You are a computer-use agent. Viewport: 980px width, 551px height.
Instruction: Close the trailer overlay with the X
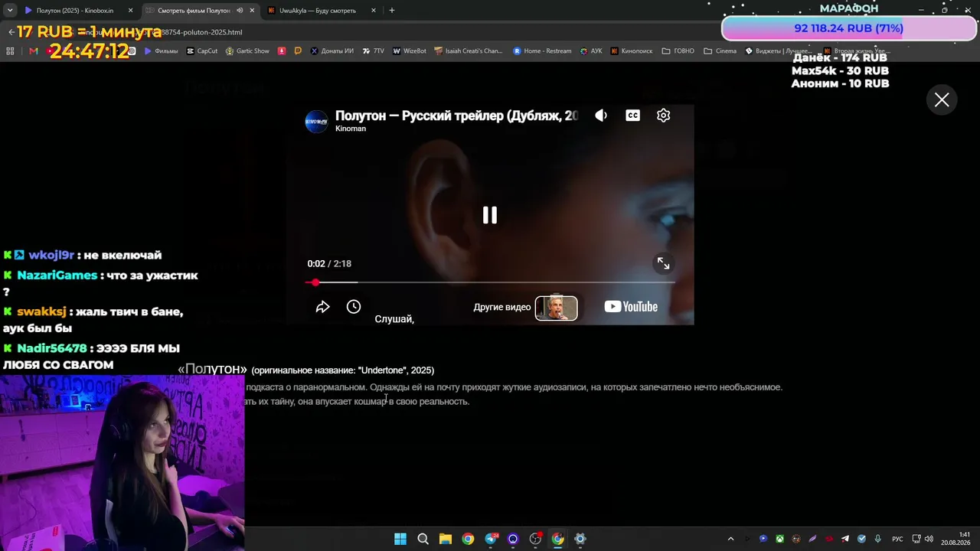(942, 99)
